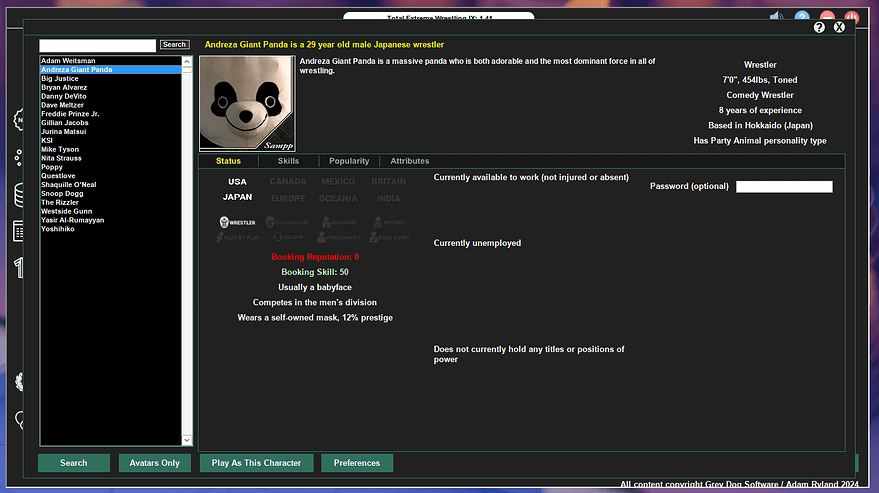Toggle the CANADA region indicator
The image size is (879, 493).
[x=288, y=182]
